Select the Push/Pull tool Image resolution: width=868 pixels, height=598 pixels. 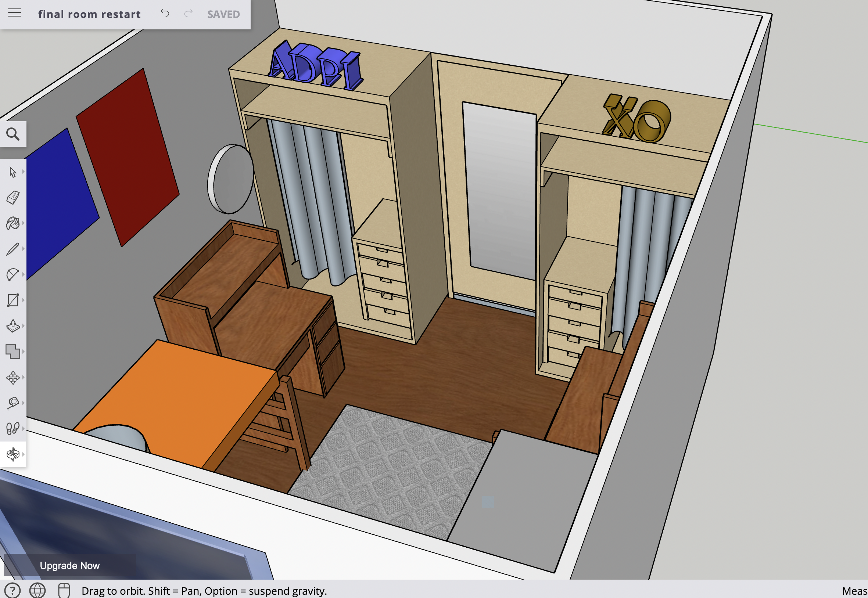[x=13, y=325]
